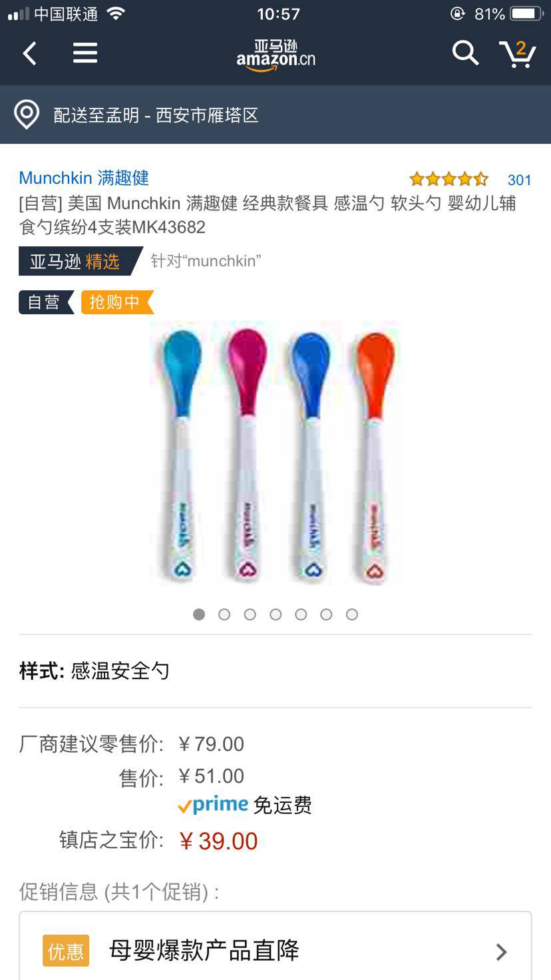
Task: Tap the back arrow icon
Action: [30, 53]
